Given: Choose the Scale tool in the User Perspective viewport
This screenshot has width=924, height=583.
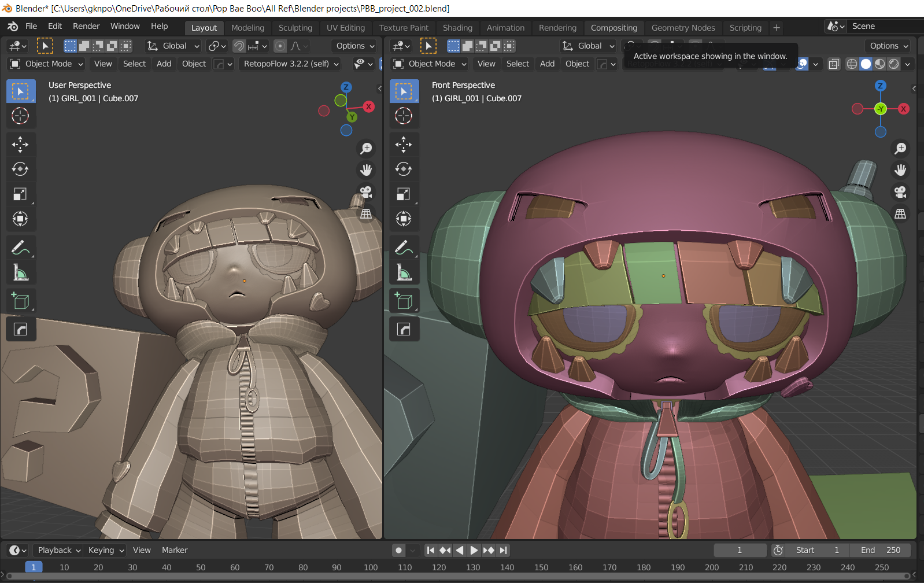Looking at the screenshot, I should [x=20, y=194].
